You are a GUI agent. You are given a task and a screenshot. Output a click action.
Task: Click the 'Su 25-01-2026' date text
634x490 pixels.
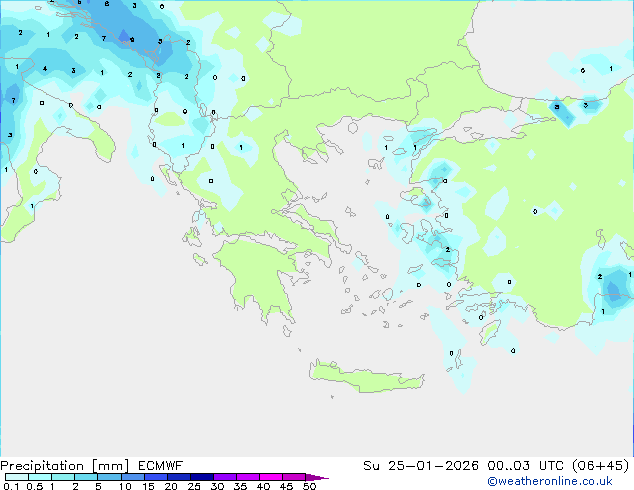coord(421,466)
